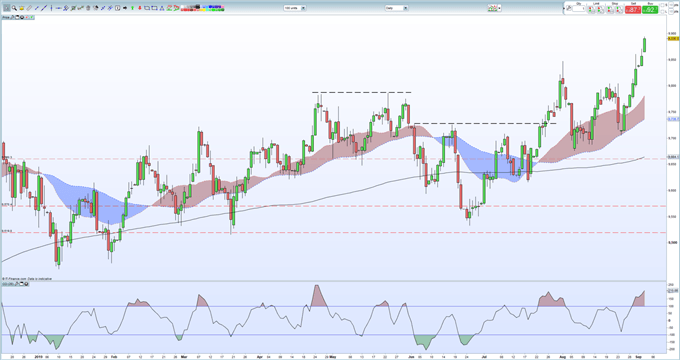This screenshot has width=680, height=360.
Task: Select the cursor pointer tool
Action: click(7, 8)
